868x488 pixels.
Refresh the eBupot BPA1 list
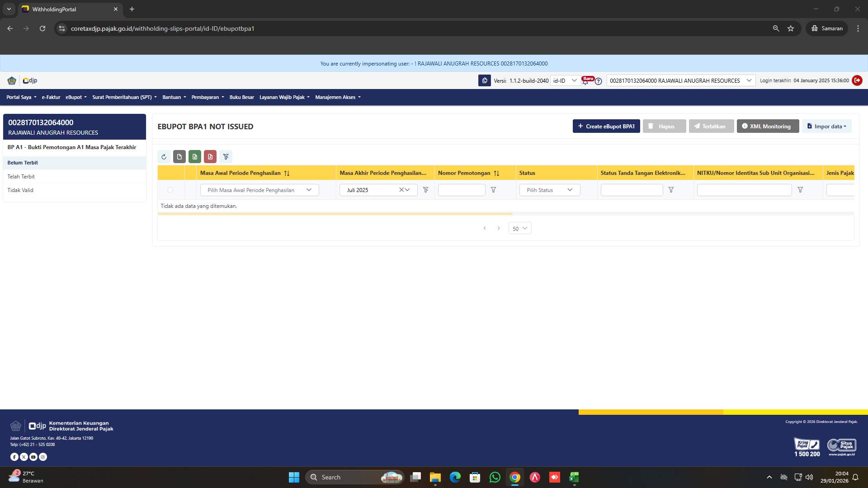[164, 157]
